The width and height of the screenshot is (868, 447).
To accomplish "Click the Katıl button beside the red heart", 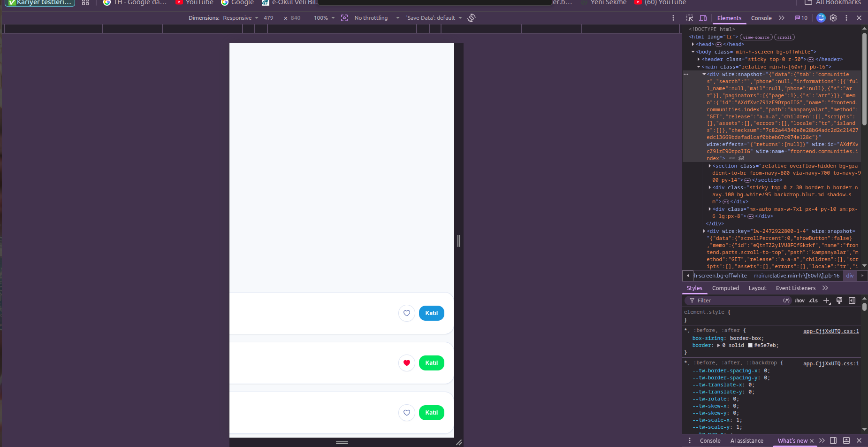I will click(x=432, y=363).
